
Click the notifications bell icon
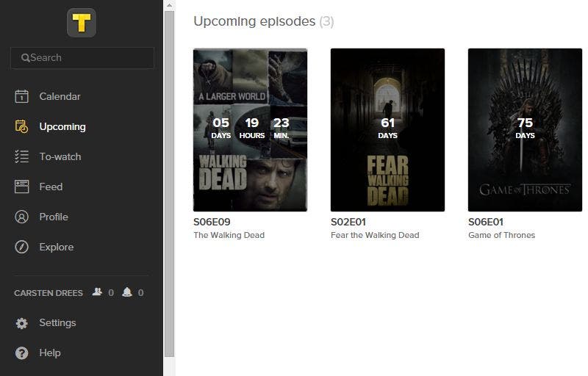(127, 292)
